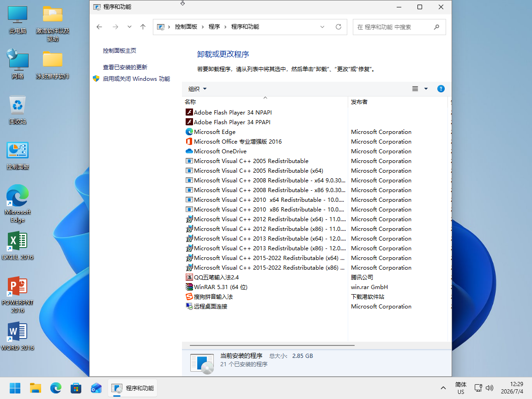Open Microsoft Edge desktop shortcut
The height and width of the screenshot is (399, 532).
(x=18, y=204)
